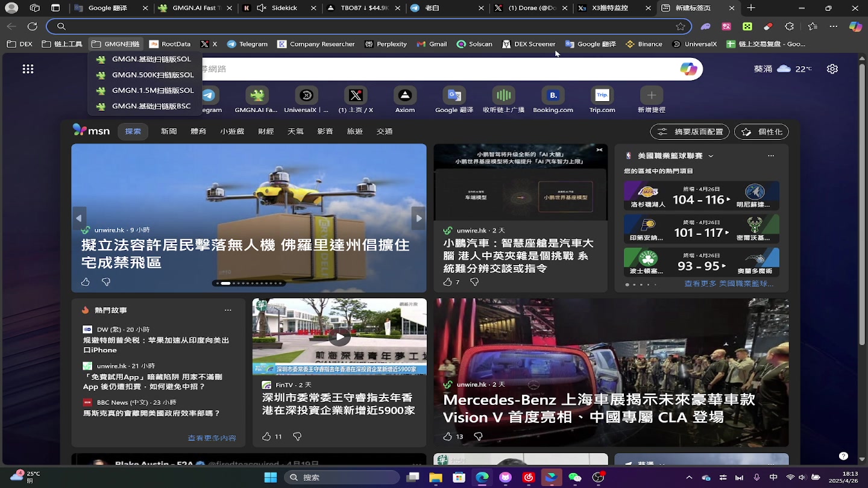Open the Telegram bookmark
Screen dimensions: 868x488
pos(247,44)
